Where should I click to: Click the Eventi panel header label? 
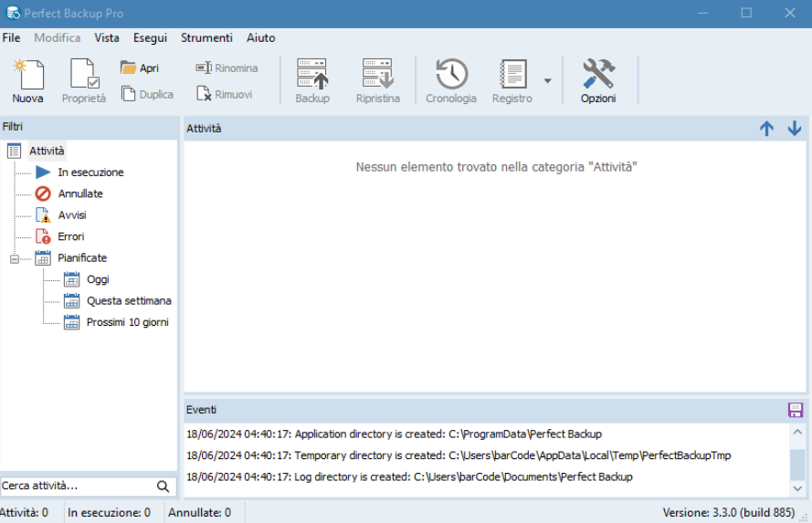tap(202, 410)
